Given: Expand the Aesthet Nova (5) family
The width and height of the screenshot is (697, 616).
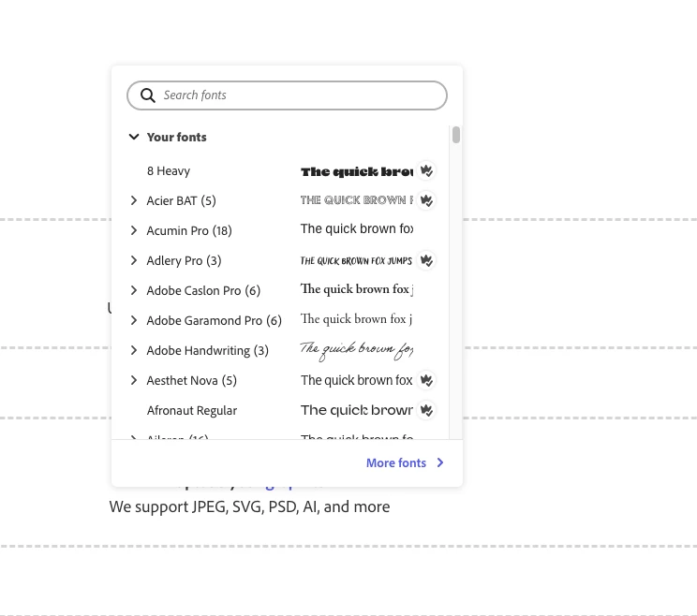Looking at the screenshot, I should click(x=134, y=380).
